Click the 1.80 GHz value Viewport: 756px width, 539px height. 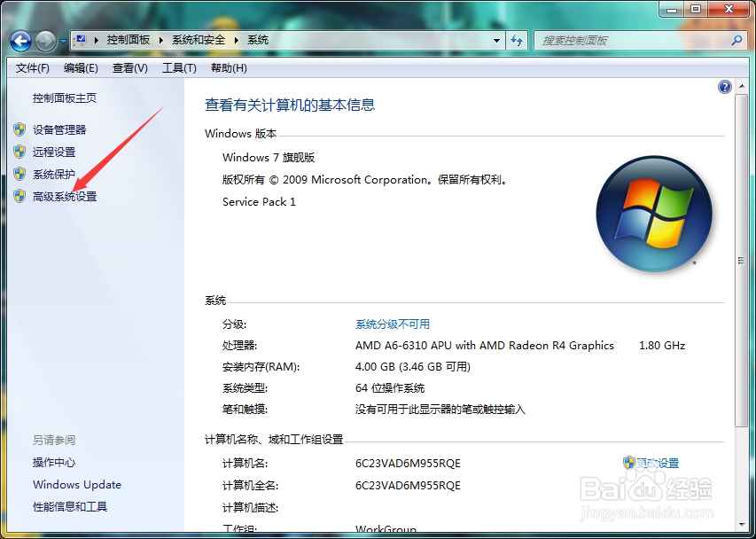[662, 346]
